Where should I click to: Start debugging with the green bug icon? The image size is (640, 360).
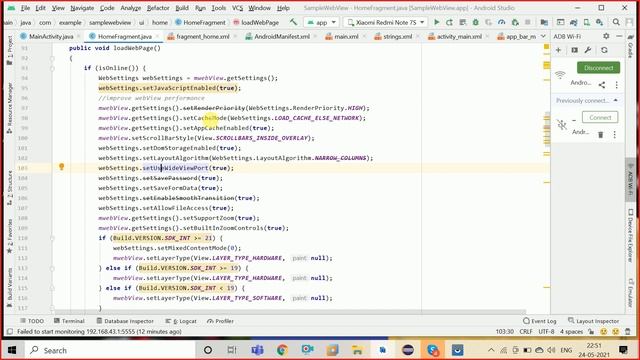pos(476,22)
